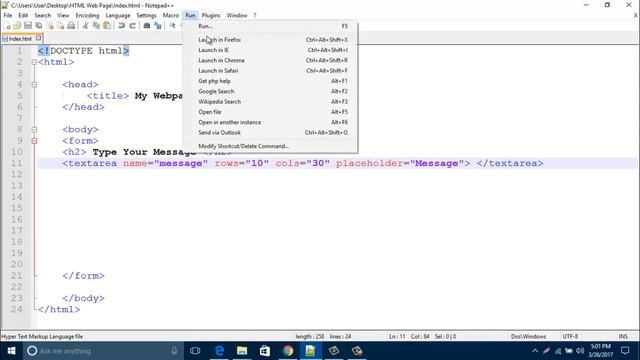Open the Windows Store taskbar icon
This screenshot has width=640, height=360.
[265, 351]
